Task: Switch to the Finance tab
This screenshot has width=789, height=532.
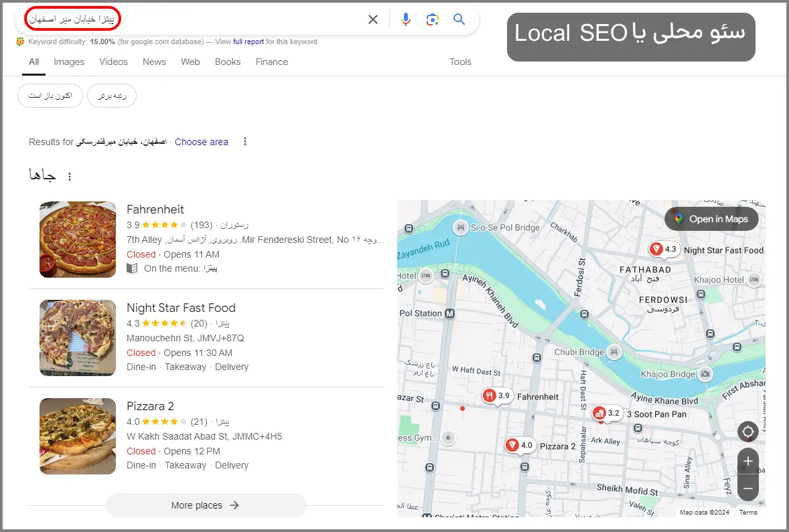Action: click(272, 62)
